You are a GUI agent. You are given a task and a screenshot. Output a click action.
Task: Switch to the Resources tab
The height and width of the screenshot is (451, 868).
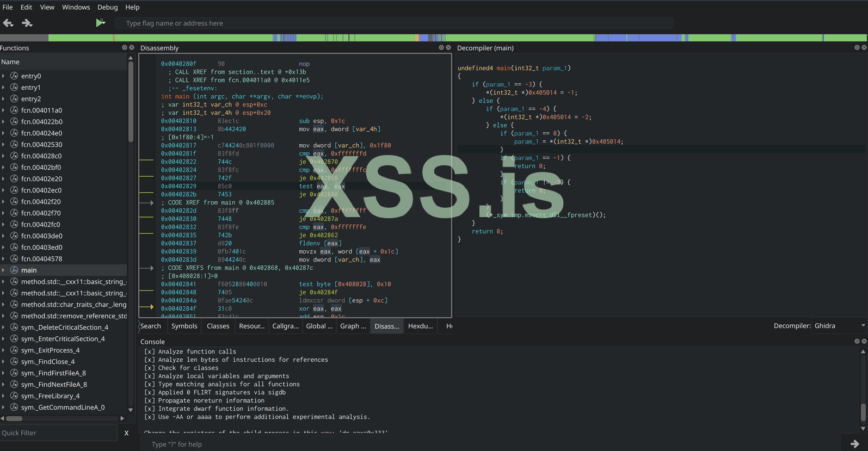(x=251, y=326)
